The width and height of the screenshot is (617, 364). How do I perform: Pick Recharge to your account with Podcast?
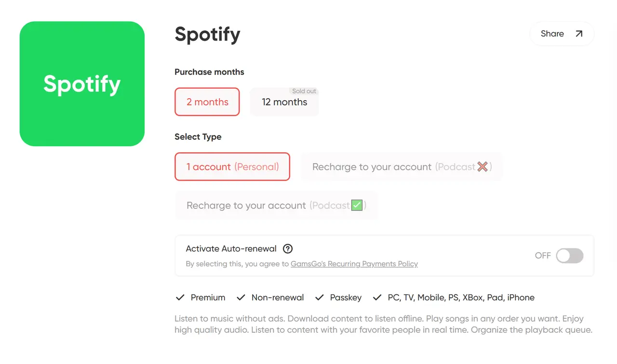click(276, 206)
